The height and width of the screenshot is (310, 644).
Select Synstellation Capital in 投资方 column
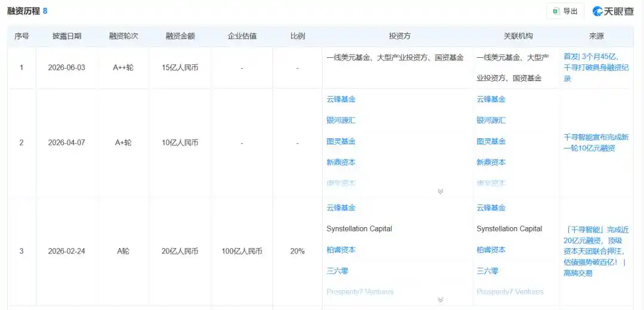[360, 229]
